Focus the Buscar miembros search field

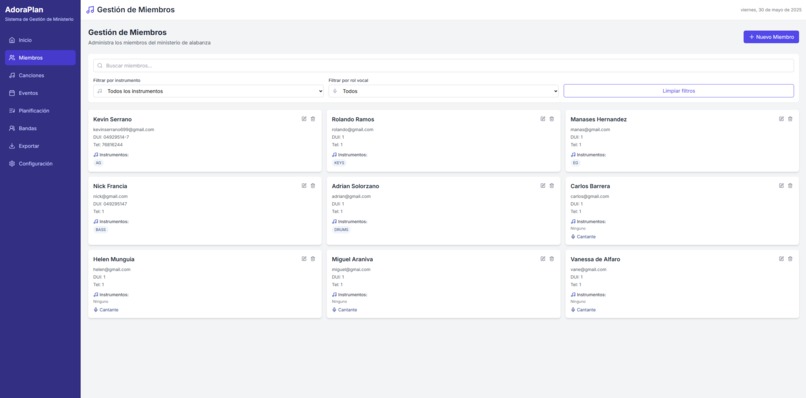444,66
